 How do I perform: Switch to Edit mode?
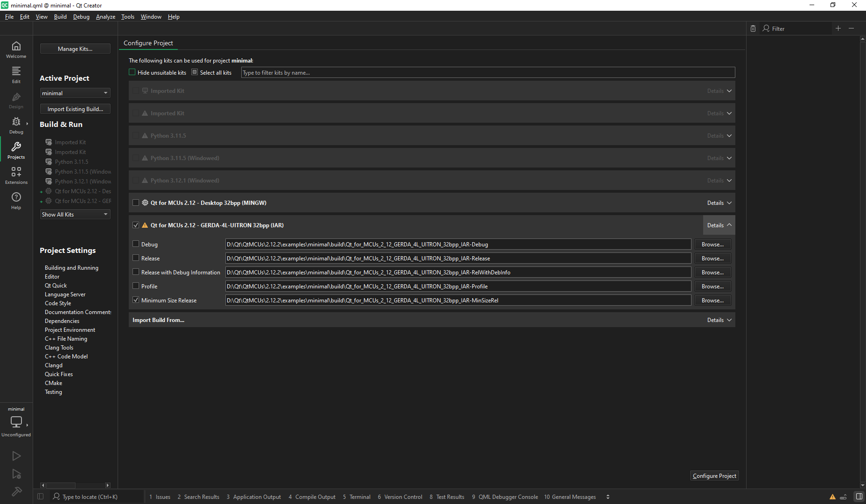(x=16, y=75)
